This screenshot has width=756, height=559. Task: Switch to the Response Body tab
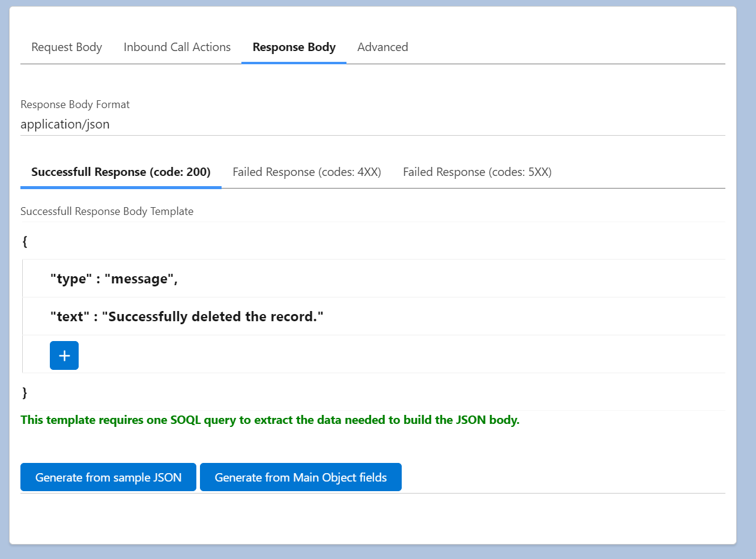point(294,47)
